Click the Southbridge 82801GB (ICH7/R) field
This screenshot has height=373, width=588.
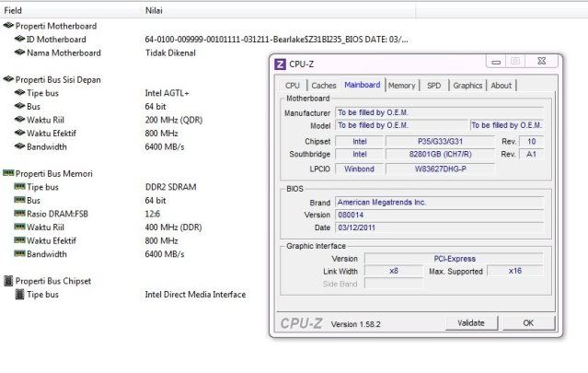[440, 154]
